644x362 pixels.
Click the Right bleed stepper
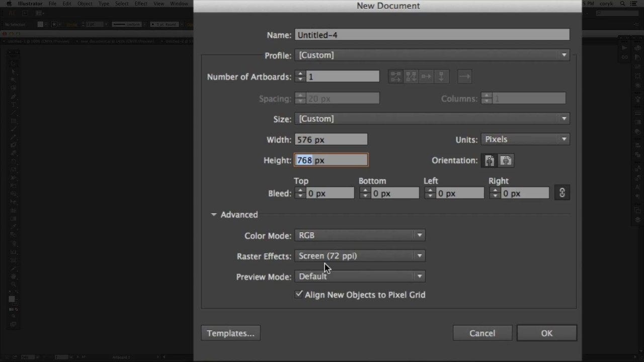pos(495,193)
